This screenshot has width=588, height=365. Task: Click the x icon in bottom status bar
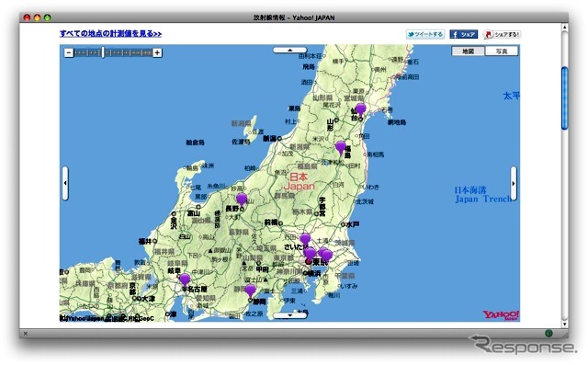[x=26, y=333]
